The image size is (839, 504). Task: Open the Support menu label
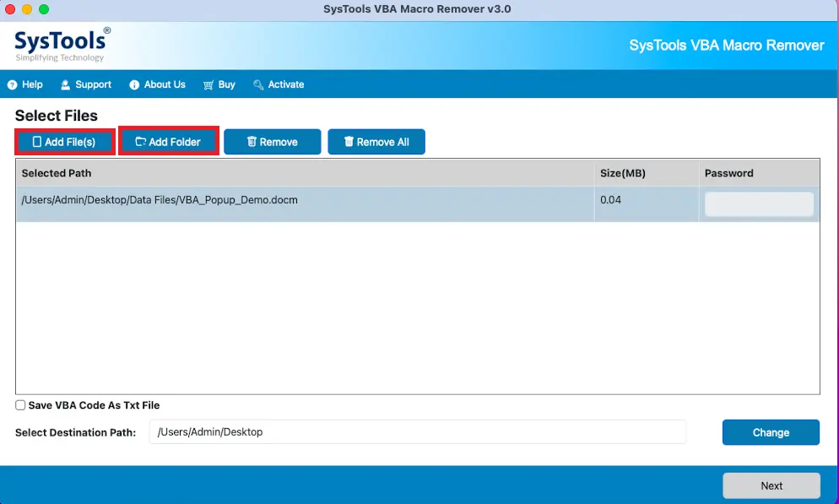click(x=93, y=84)
